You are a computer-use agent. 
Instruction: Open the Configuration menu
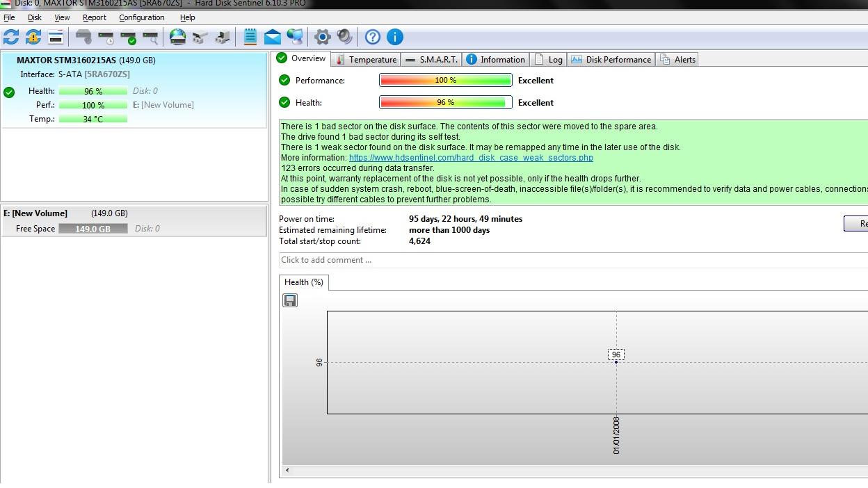click(x=142, y=17)
